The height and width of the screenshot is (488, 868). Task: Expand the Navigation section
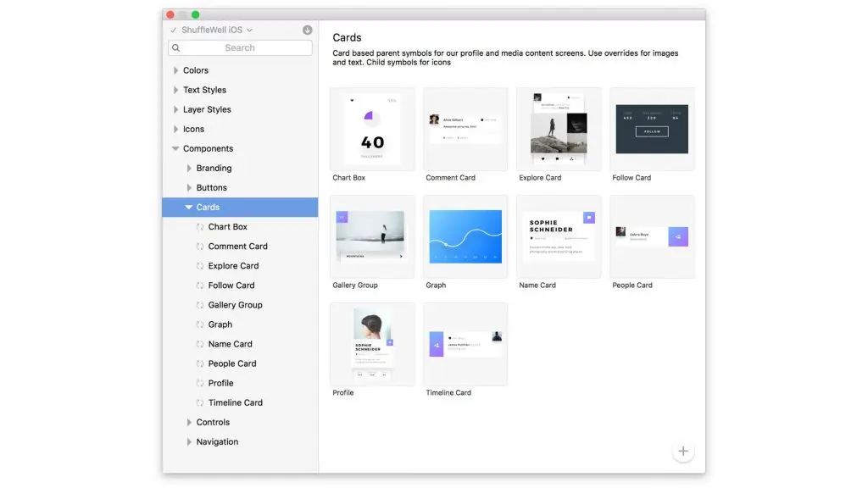188,441
